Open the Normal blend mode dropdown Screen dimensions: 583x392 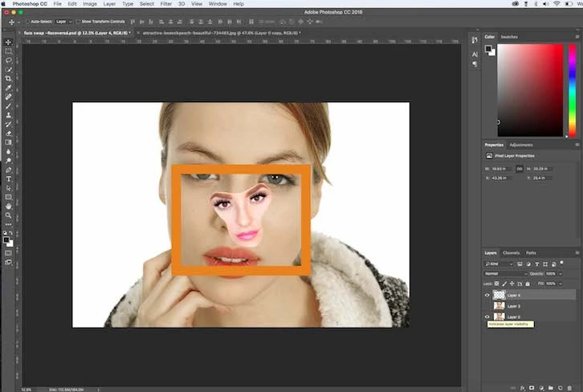pos(504,273)
